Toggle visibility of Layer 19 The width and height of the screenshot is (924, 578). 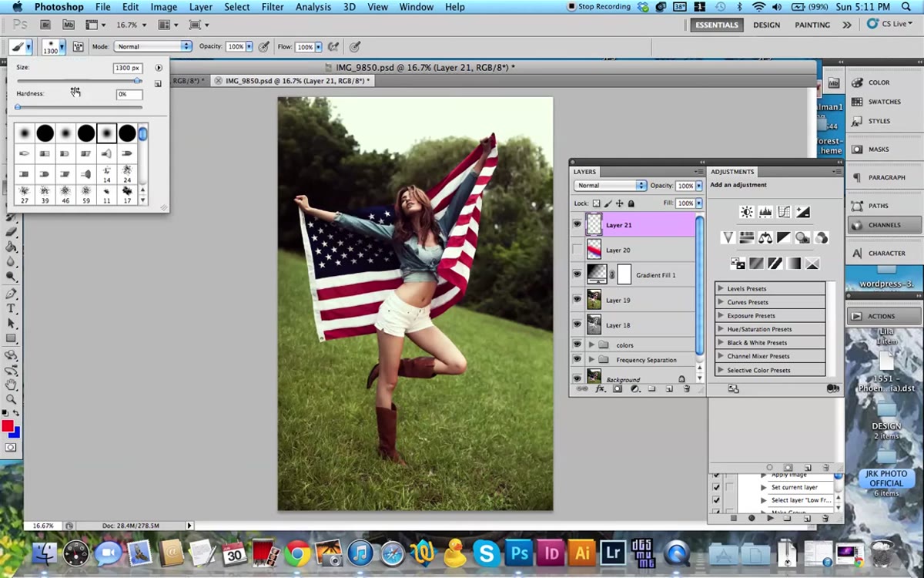click(577, 300)
